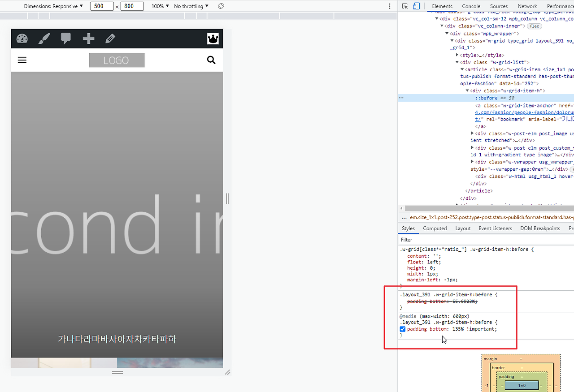Click the Korean post title on the image

pos(117,339)
